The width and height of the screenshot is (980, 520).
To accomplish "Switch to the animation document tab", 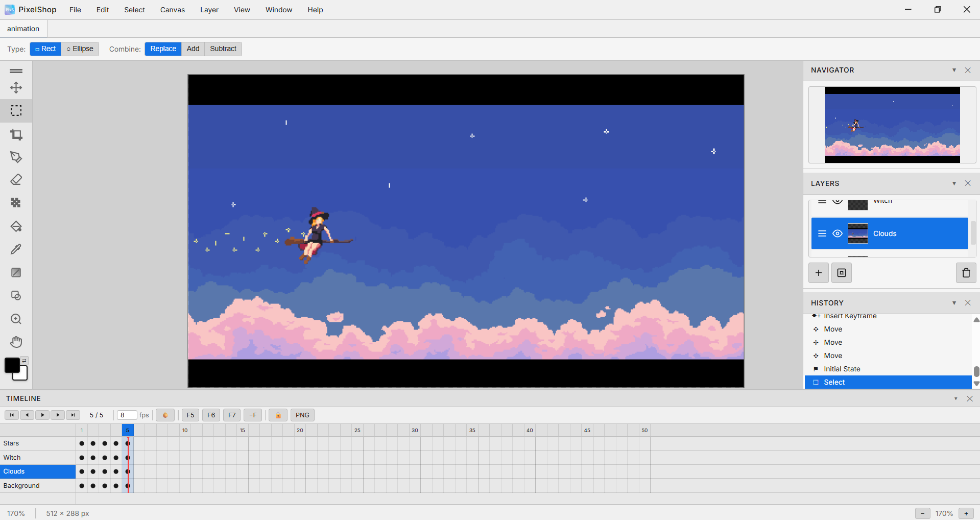I will tap(23, 29).
